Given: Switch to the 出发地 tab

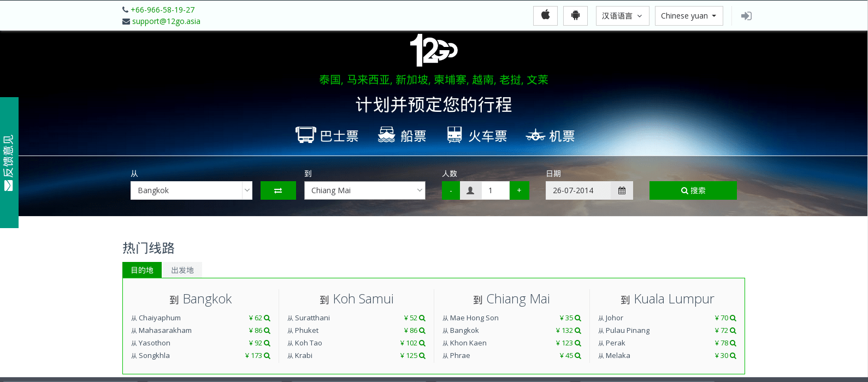Looking at the screenshot, I should pos(182,270).
